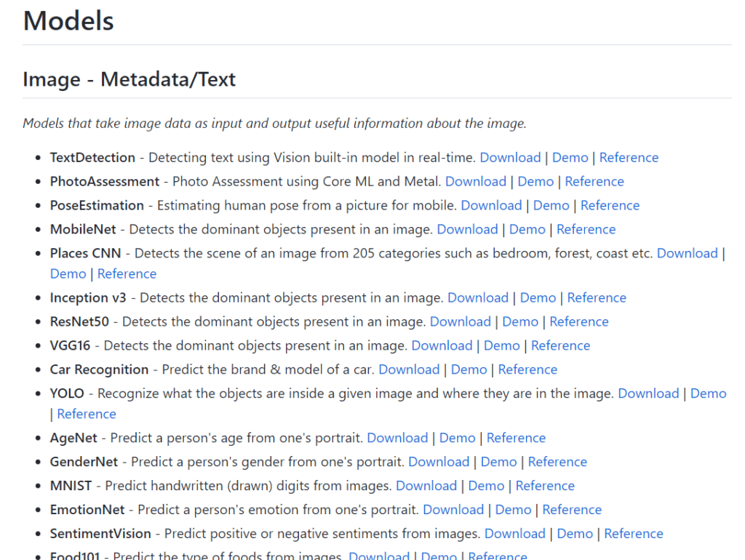View the GenderNet Reference
The width and height of the screenshot is (745, 560).
558,462
